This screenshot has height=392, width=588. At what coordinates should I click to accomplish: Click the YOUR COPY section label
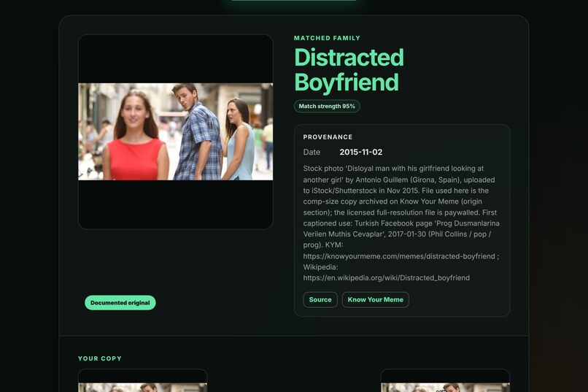[100, 358]
